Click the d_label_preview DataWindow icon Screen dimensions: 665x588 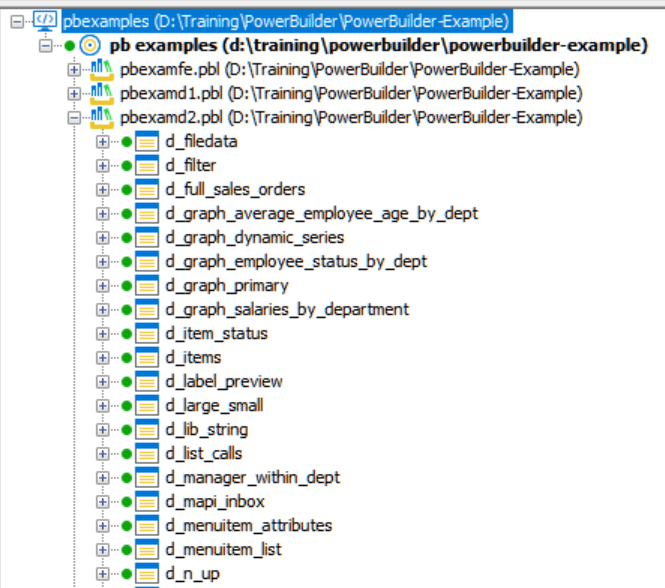pyautogui.click(x=147, y=382)
